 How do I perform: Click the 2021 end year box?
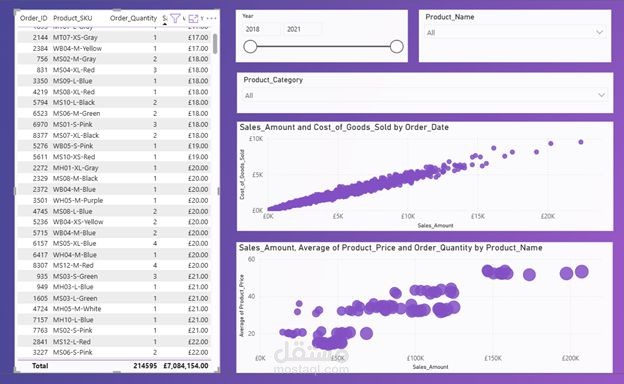click(x=302, y=29)
